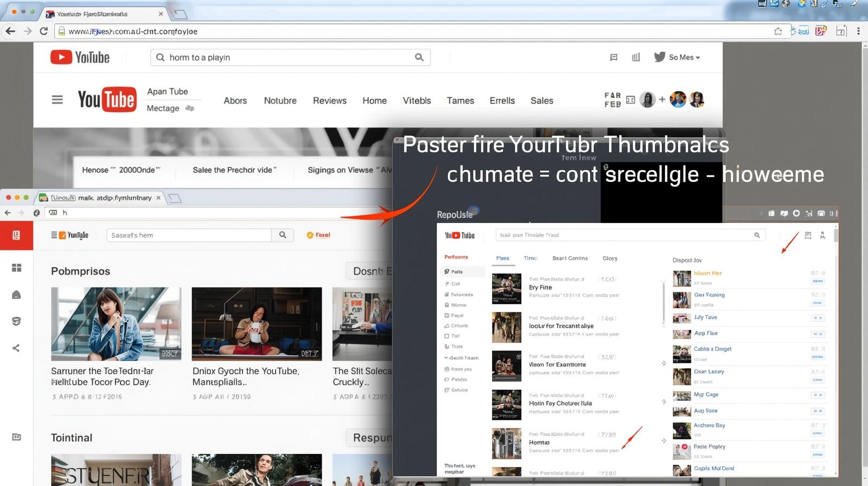
Task: Click the magnifier icon in top search bar
Action: pos(419,57)
